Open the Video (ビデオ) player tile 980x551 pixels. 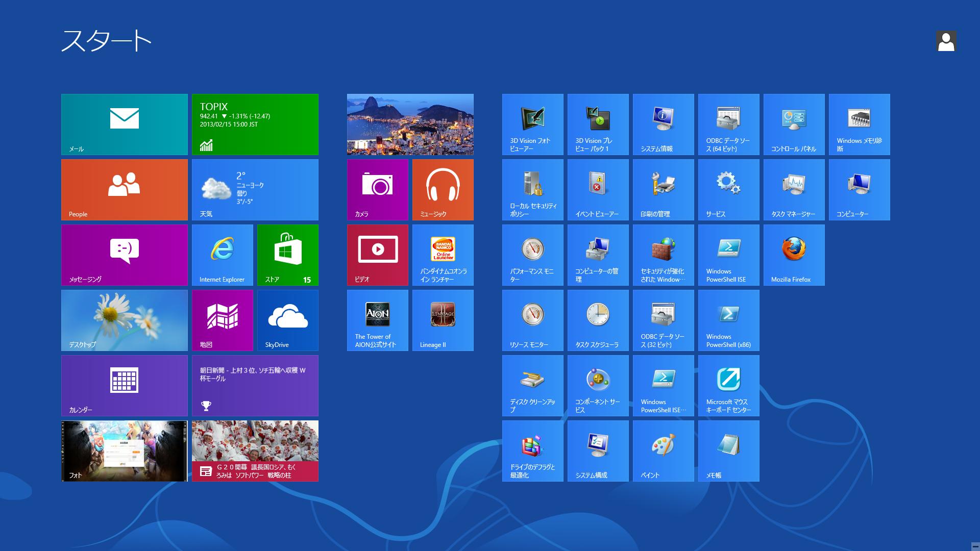377,255
